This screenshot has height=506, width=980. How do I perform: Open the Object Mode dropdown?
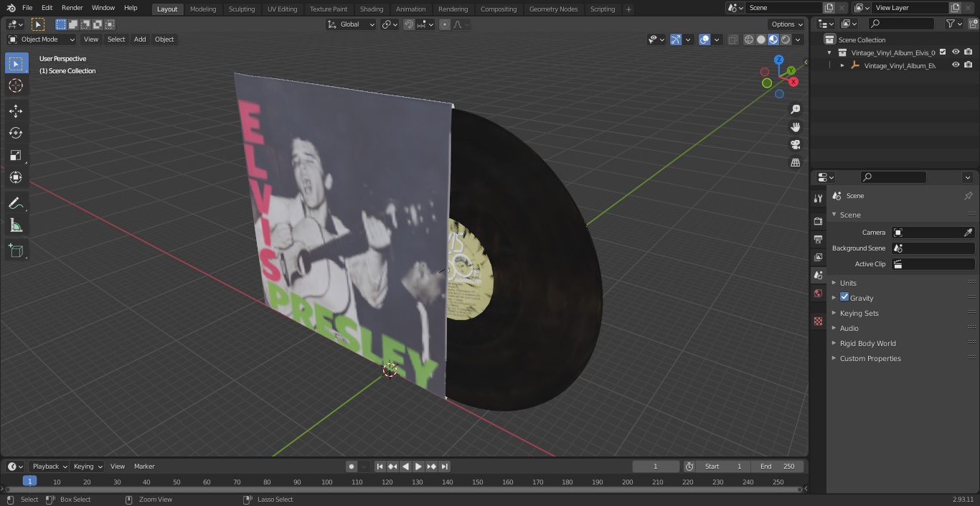click(42, 39)
